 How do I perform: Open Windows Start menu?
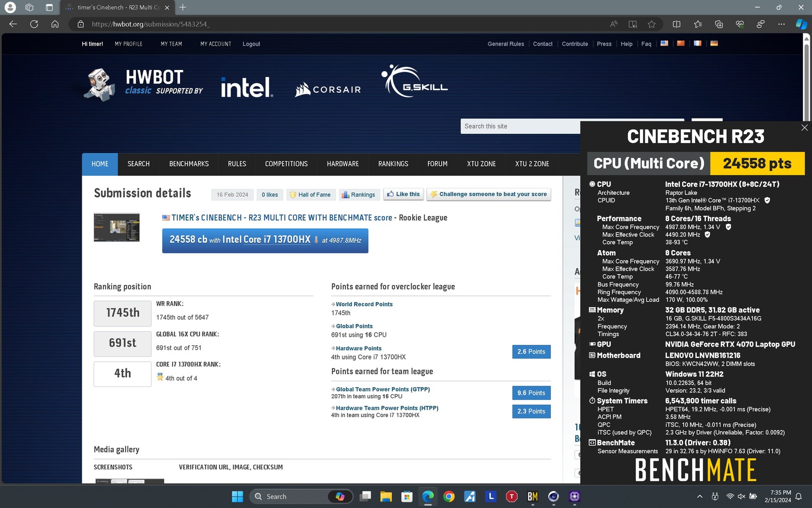pos(237,496)
